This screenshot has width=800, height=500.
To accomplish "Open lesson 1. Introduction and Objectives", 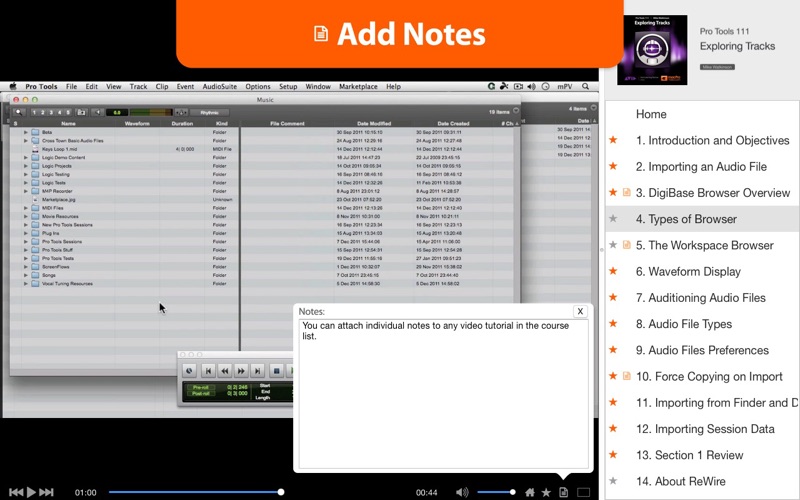I will pos(712,140).
